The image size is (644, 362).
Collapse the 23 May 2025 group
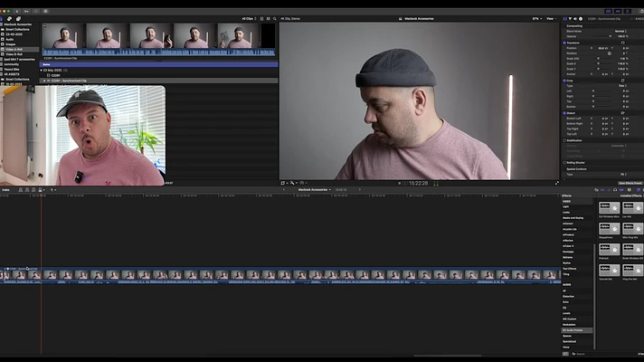point(41,71)
